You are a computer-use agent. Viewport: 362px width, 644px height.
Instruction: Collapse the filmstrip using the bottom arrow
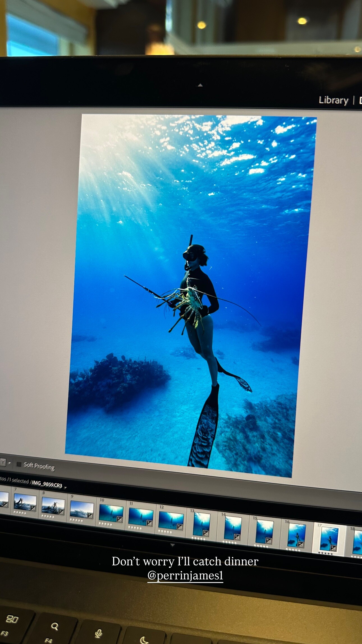click(173, 545)
